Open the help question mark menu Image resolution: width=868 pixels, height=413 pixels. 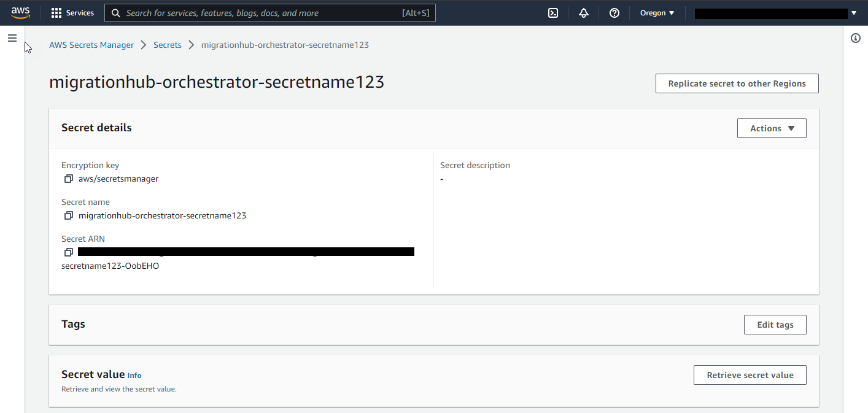pos(614,13)
